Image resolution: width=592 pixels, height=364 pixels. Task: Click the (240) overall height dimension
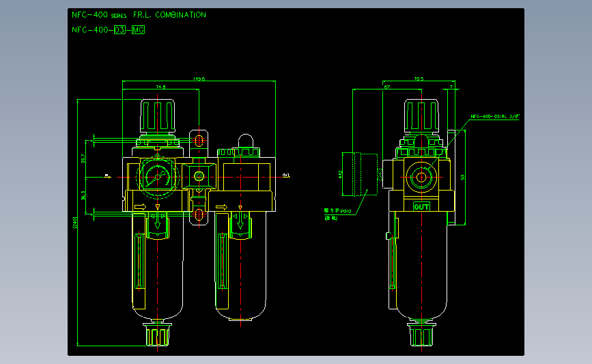74,223
